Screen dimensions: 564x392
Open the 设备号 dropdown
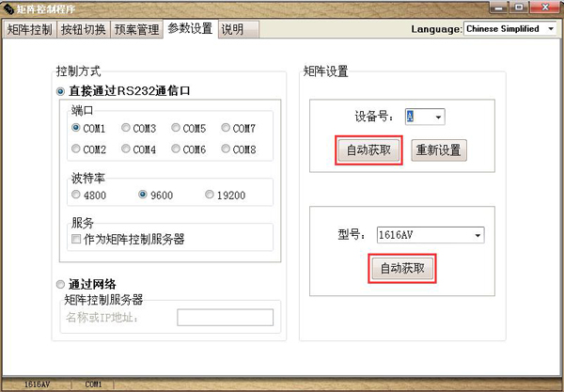pyautogui.click(x=425, y=117)
